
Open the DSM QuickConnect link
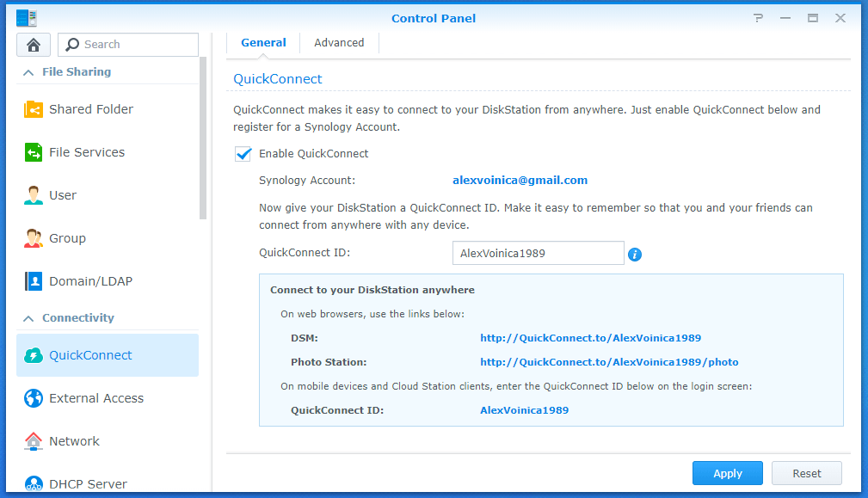tap(590, 338)
